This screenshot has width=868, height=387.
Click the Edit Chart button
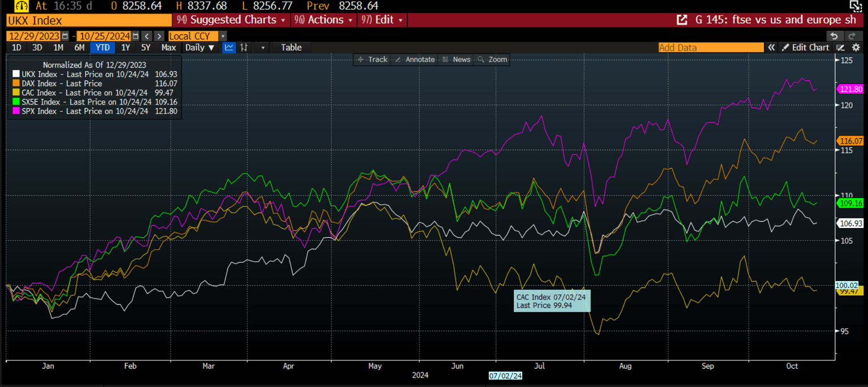click(805, 48)
